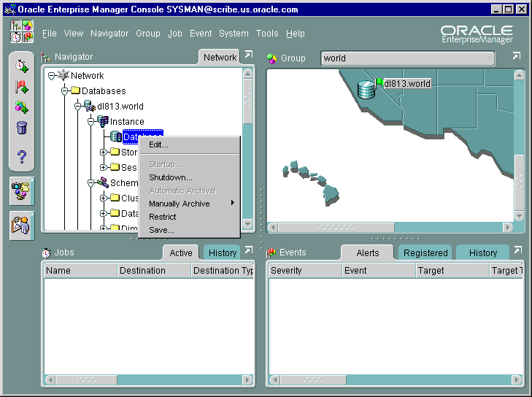Open the Group world combo box
Viewport: 532px width, 397px height.
click(407, 58)
